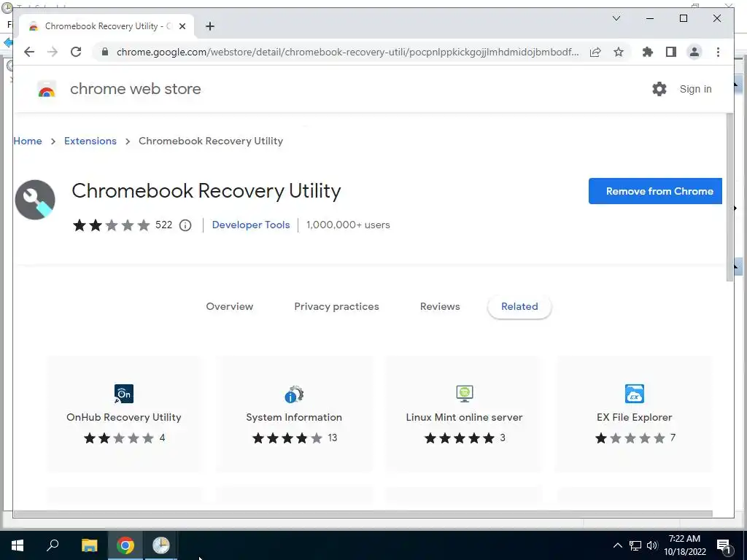
Task: Reload the Chrome Web Store page
Action: (x=76, y=52)
